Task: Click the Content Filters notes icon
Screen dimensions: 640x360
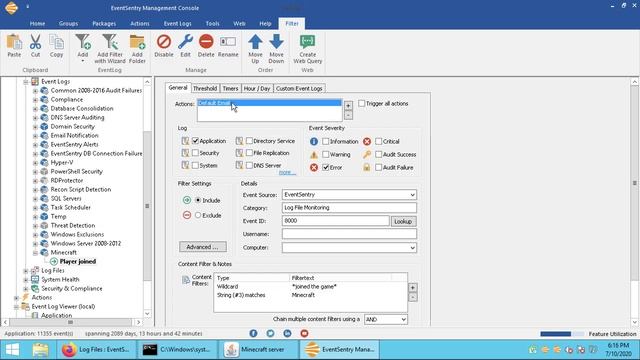Action: pos(186,280)
